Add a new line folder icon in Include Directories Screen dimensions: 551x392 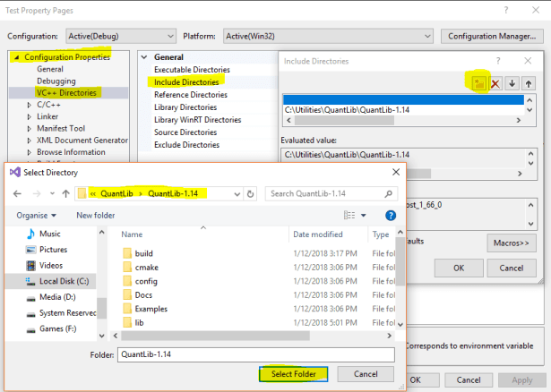[478, 83]
